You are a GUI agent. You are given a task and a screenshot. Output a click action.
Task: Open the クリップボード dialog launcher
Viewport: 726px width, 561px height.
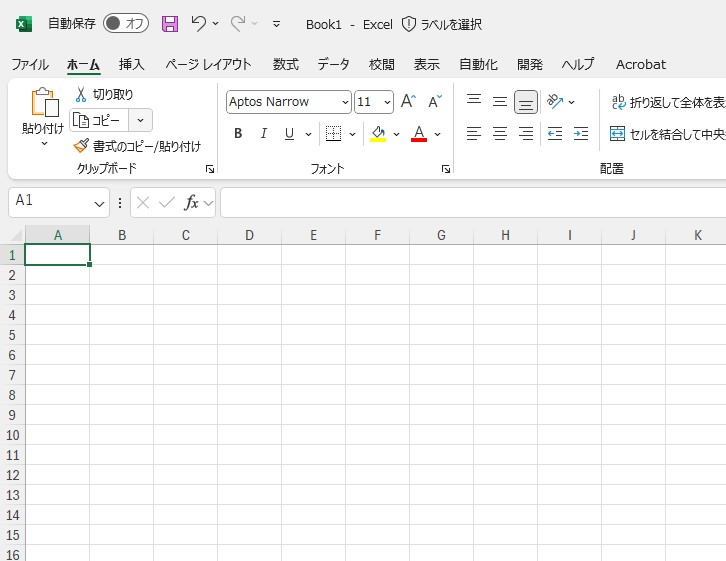pos(210,169)
